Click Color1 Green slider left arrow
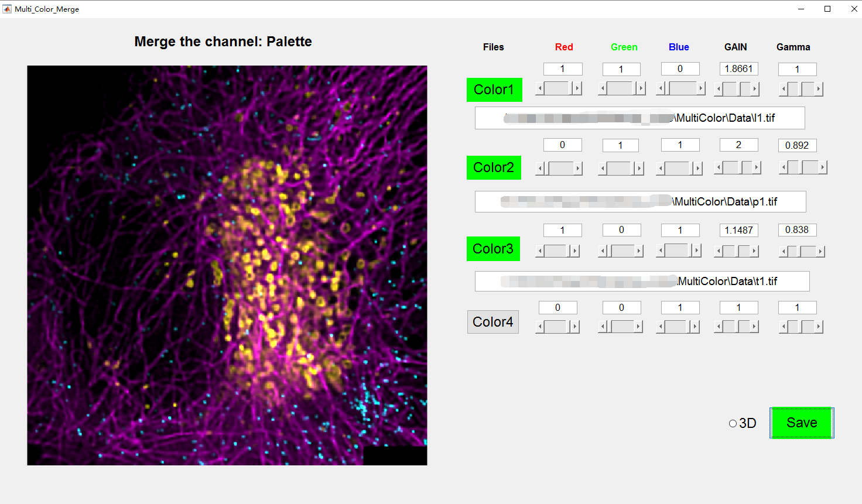 tap(602, 89)
